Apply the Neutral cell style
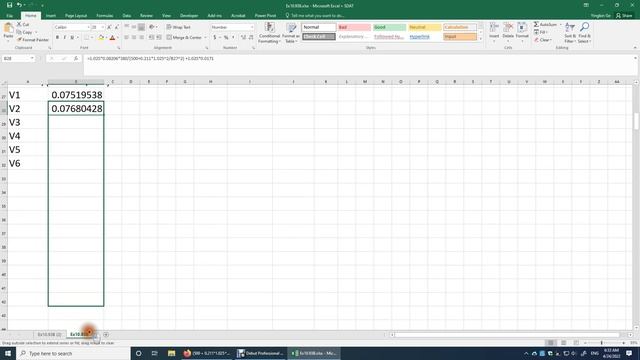This screenshot has width=640, height=360. click(424, 27)
